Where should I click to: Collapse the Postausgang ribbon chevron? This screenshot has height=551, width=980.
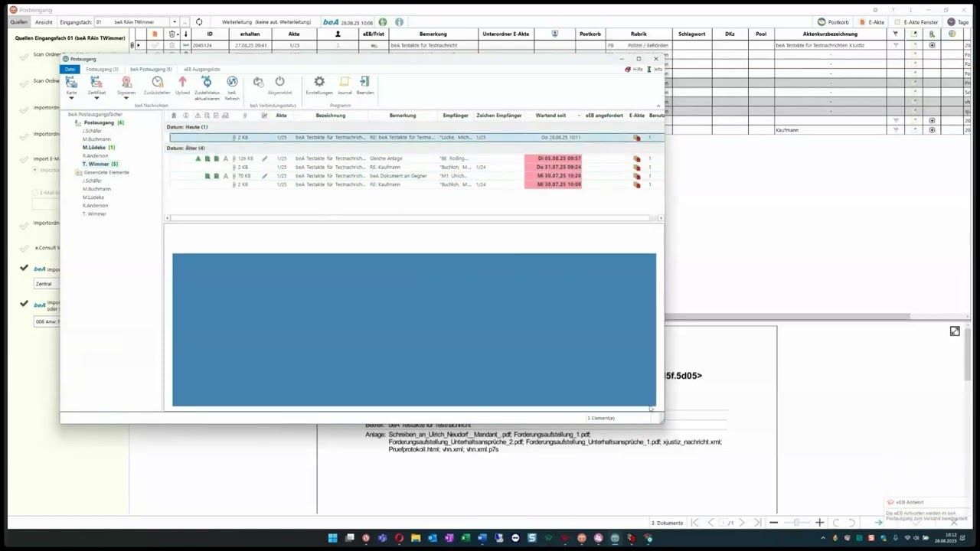658,106
